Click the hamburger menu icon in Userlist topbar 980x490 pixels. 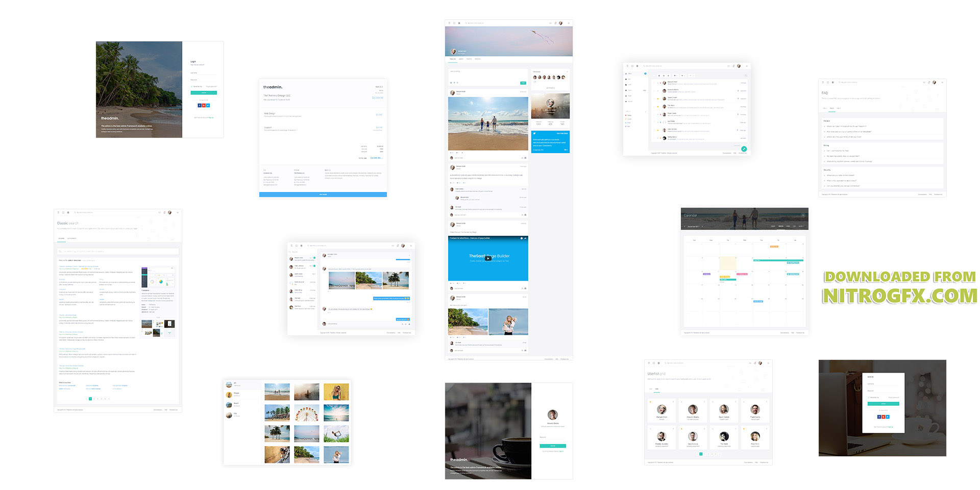(x=649, y=363)
